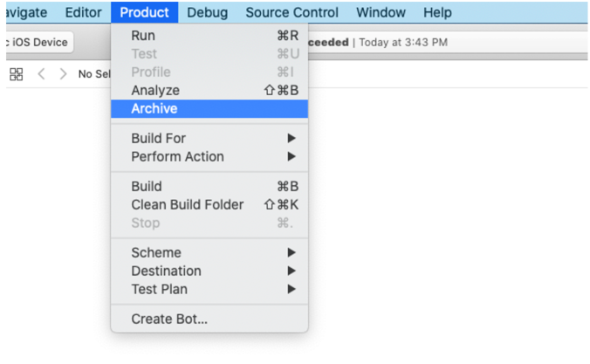Go back with the left chevron
Image resolution: width=590 pixels, height=364 pixels.
pyautogui.click(x=41, y=74)
